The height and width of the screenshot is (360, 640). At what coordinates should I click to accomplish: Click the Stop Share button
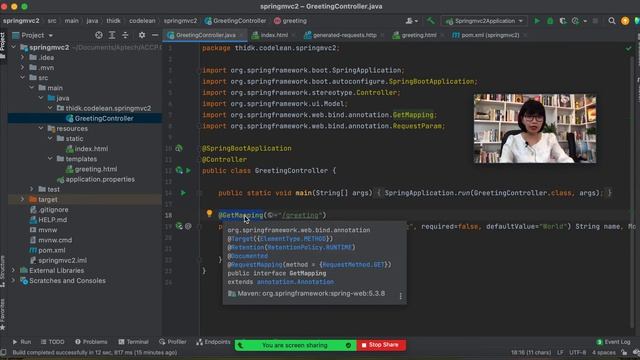(x=381, y=345)
